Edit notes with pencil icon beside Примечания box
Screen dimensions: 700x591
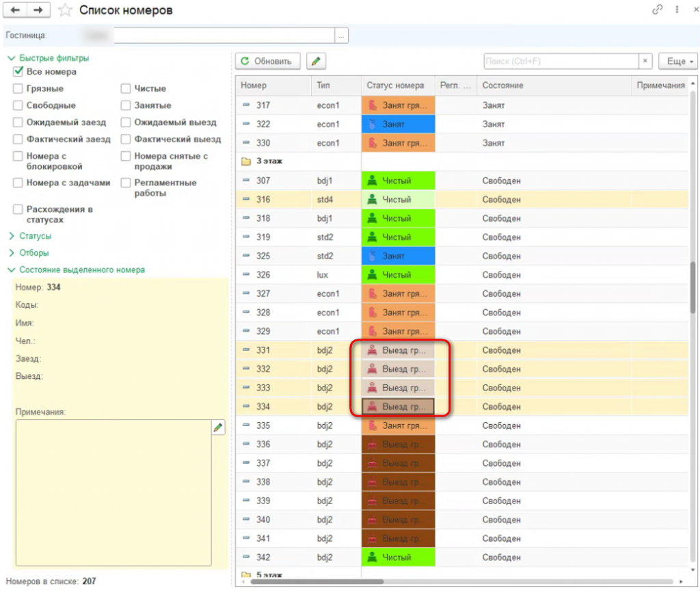[218, 428]
